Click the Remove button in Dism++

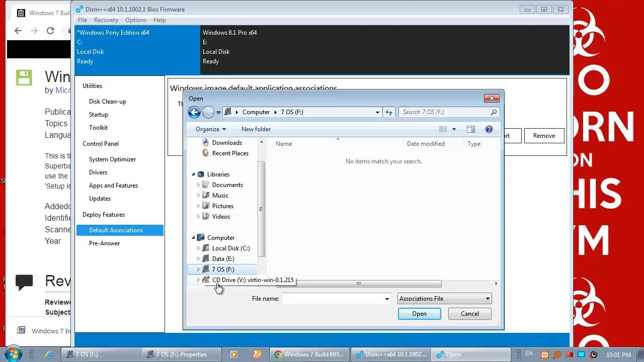click(x=544, y=136)
